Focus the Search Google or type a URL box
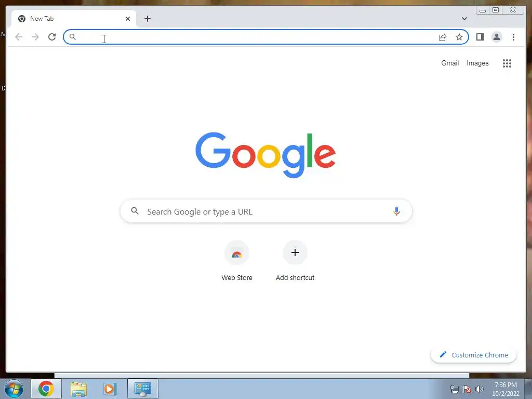Viewport: 532px width, 399px height. click(266, 211)
